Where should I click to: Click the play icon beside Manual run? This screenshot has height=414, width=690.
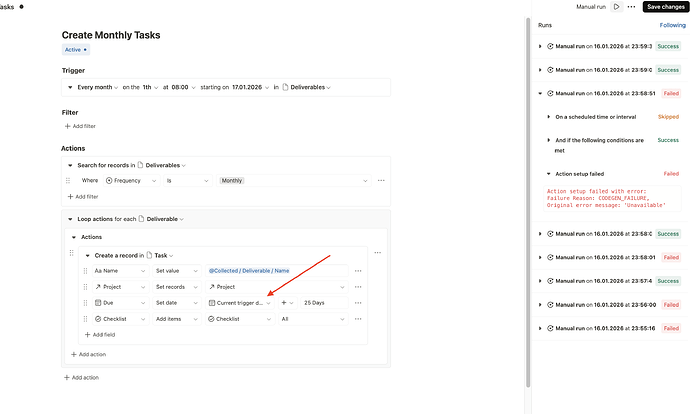click(x=616, y=7)
